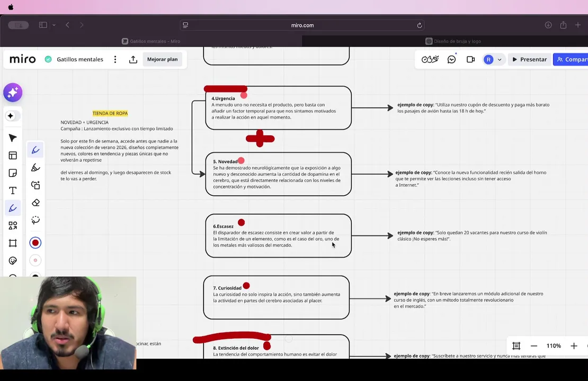Click the sparkle create tool in toolbar
Screen dimensions: 588x381
click(x=11, y=116)
